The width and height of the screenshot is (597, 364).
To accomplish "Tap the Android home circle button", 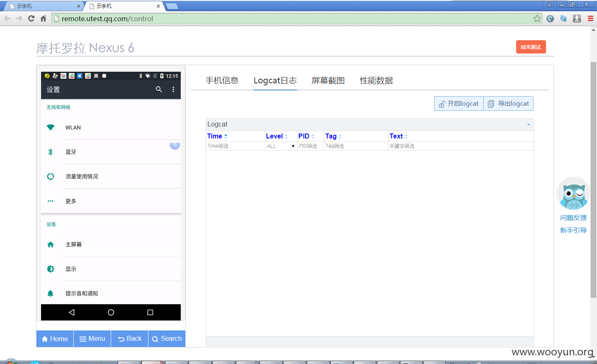I will tap(111, 312).
